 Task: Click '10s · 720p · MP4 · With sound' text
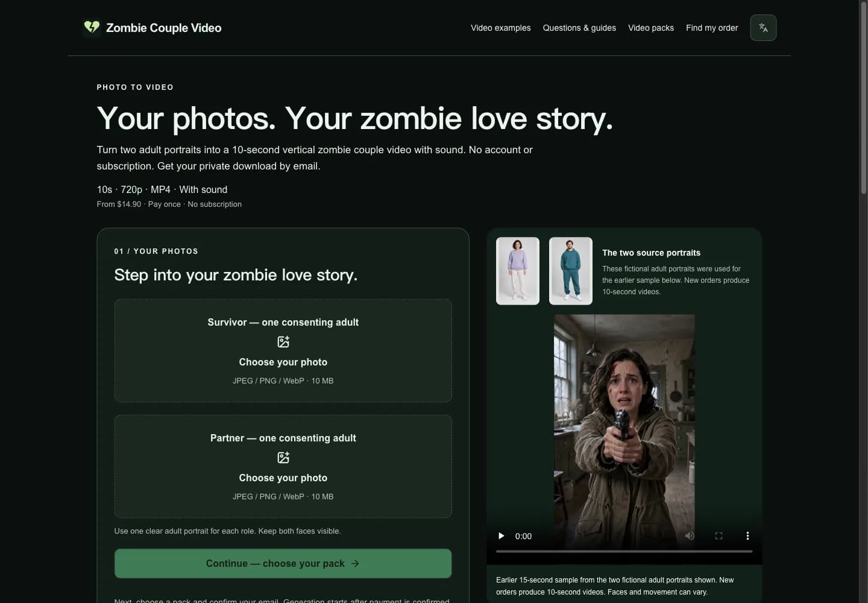point(162,189)
